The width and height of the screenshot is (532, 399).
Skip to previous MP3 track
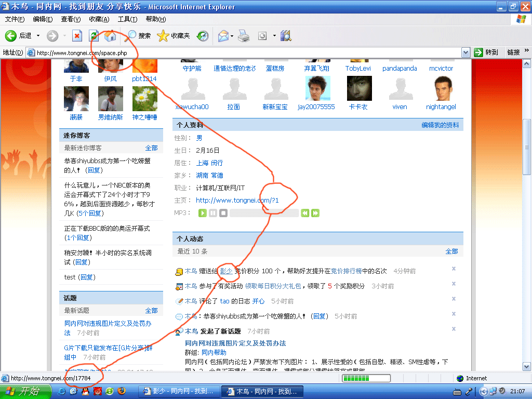pos(305,213)
